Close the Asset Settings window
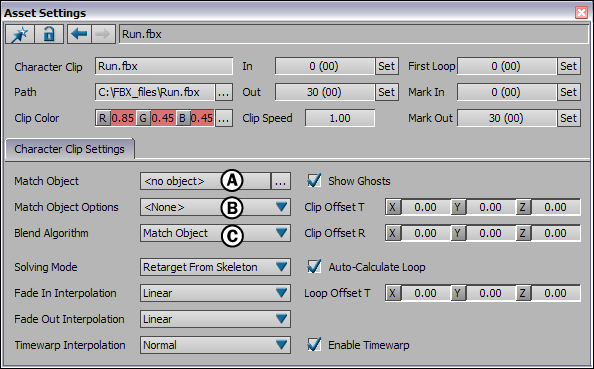This screenshot has width=594, height=369. tap(581, 13)
